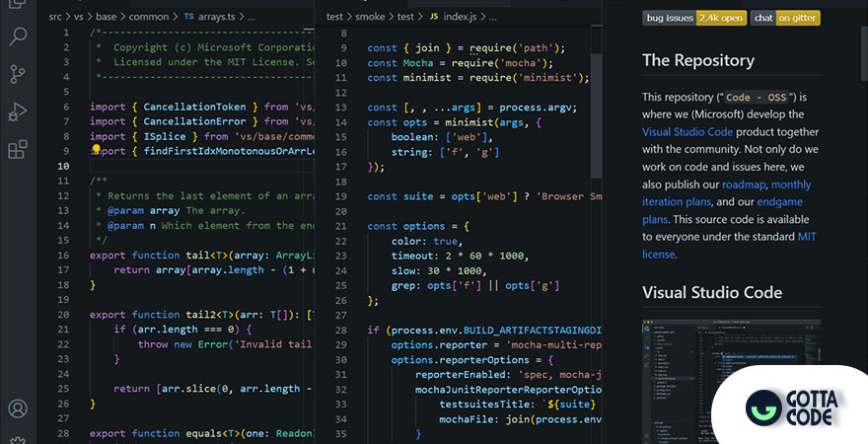Click 'timeout: 2 * 60 * 1000,' line

click(460, 256)
